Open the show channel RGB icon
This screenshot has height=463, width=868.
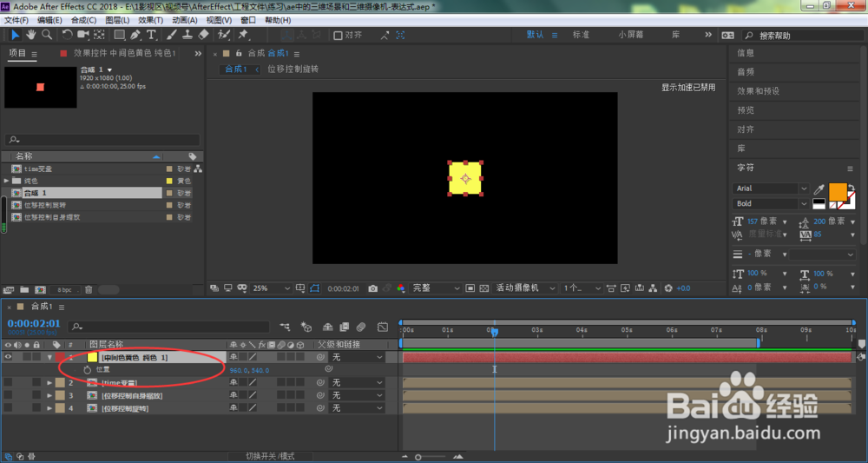[x=401, y=288]
